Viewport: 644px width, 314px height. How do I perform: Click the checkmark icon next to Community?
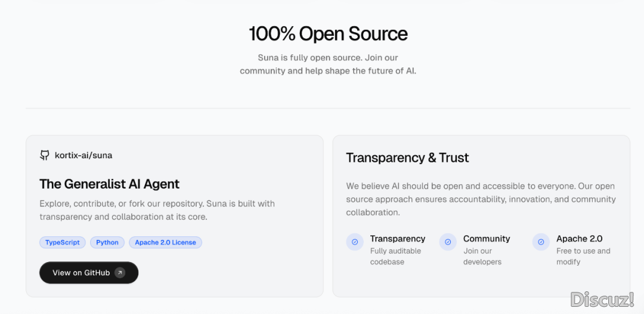pos(448,242)
